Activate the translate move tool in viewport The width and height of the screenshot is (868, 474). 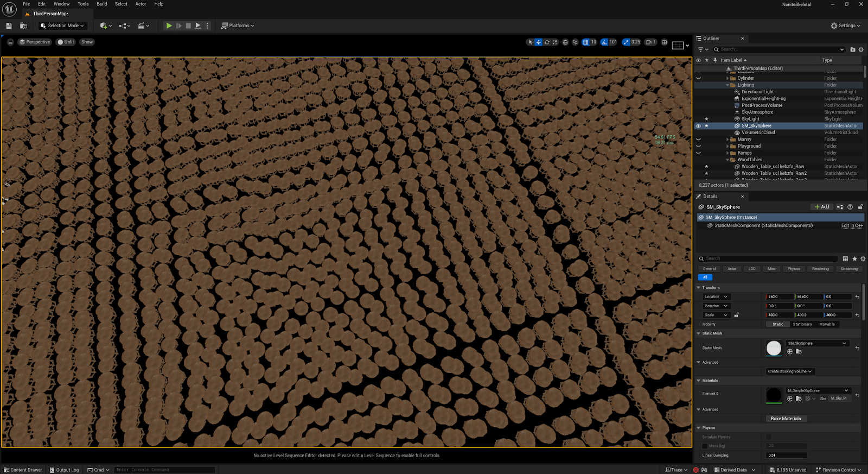pos(538,42)
